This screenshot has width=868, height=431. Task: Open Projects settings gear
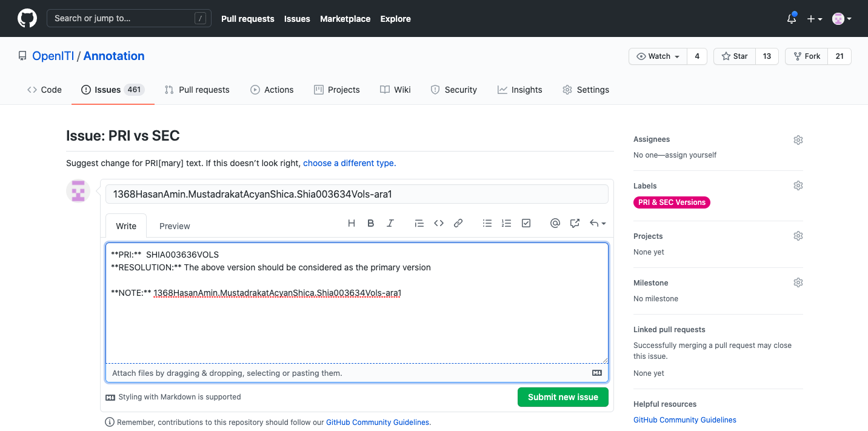(798, 236)
